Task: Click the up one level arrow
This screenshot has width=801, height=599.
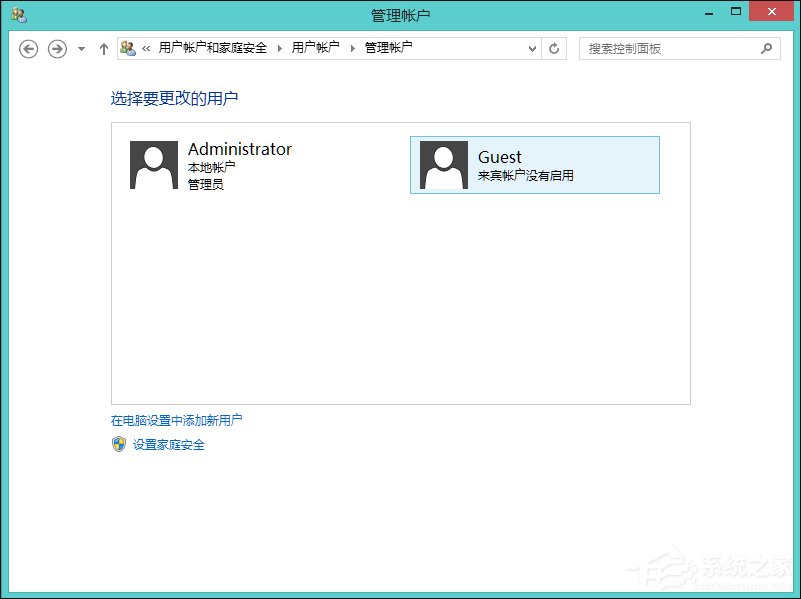Action: tap(104, 48)
